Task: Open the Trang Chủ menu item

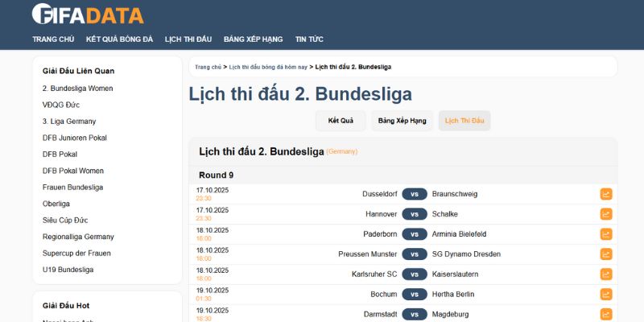Action: pos(53,39)
